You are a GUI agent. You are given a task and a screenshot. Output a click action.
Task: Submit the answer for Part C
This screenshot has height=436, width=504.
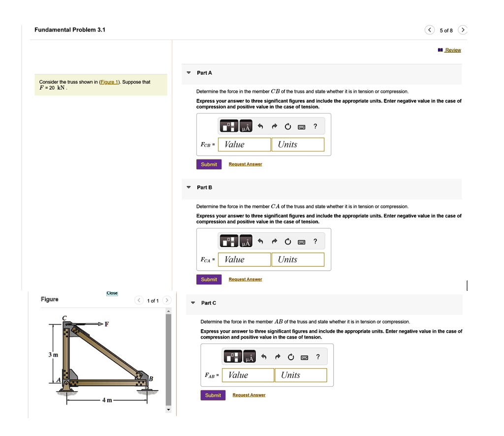pos(213,395)
